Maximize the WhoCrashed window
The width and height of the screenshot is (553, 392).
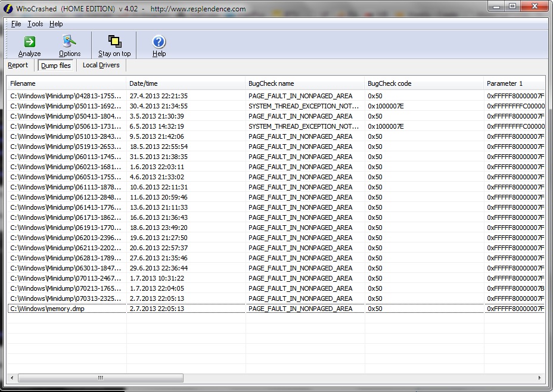[512, 7]
